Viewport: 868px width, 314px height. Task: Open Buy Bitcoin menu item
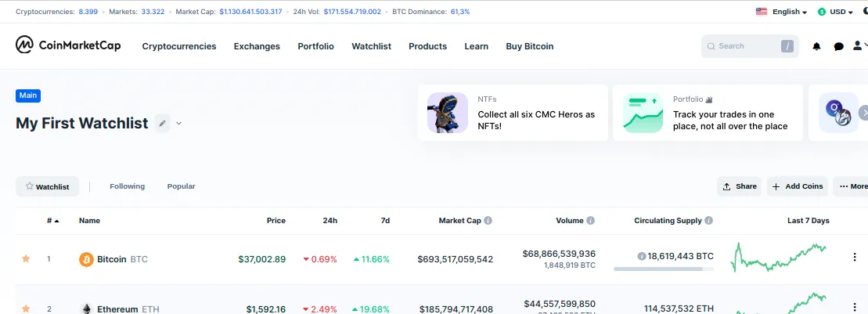point(529,46)
